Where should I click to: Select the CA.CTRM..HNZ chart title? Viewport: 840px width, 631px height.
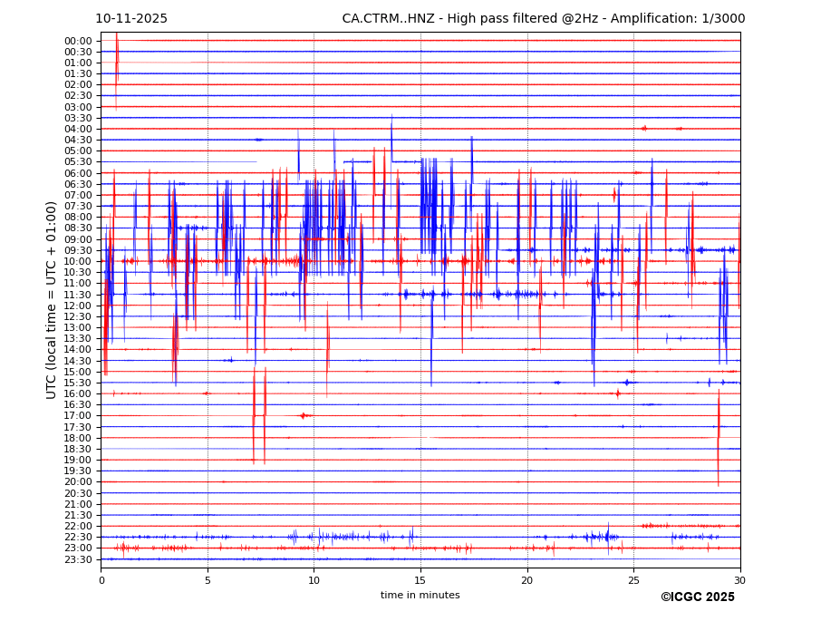coord(543,19)
